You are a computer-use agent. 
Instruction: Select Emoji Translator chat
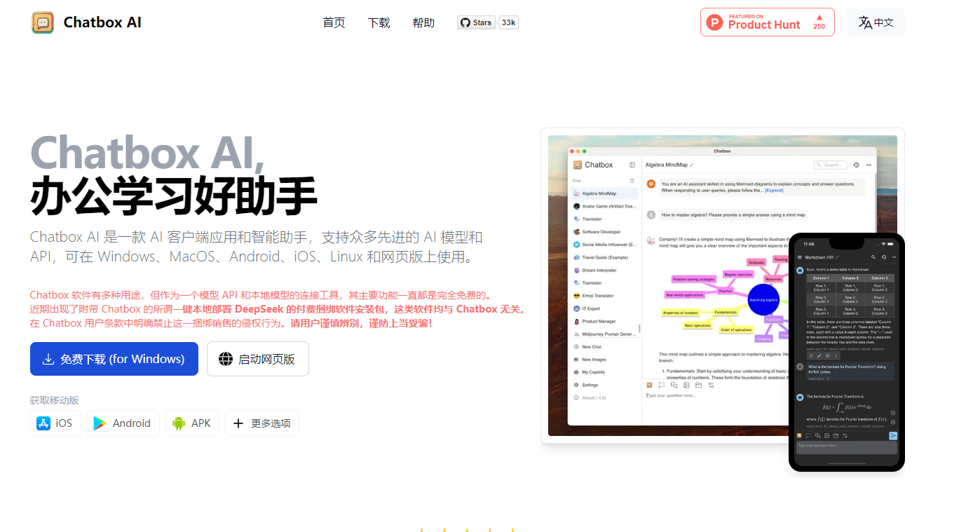click(x=604, y=296)
